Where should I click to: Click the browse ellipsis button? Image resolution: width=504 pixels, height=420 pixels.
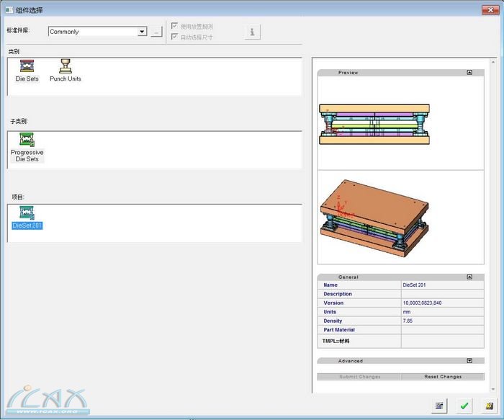[x=156, y=32]
